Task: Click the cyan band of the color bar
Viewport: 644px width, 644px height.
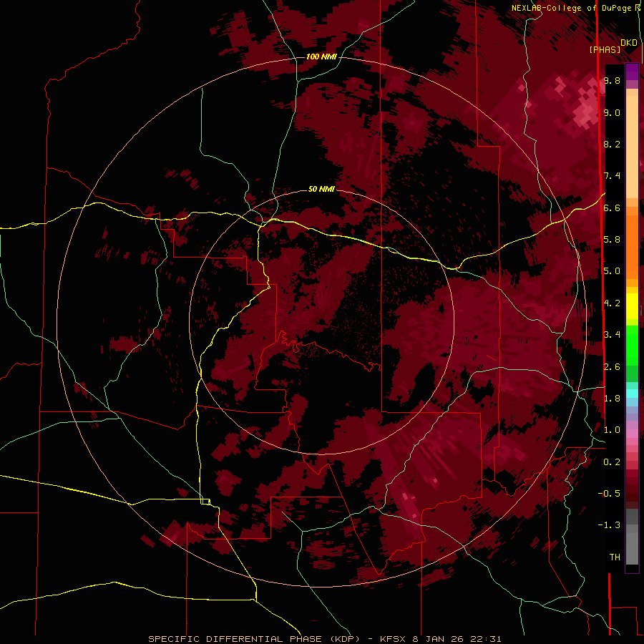Action: click(x=632, y=394)
